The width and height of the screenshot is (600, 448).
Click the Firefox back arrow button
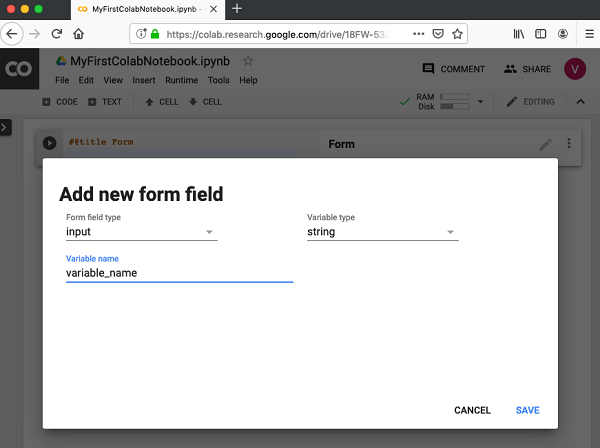pyautogui.click(x=12, y=34)
